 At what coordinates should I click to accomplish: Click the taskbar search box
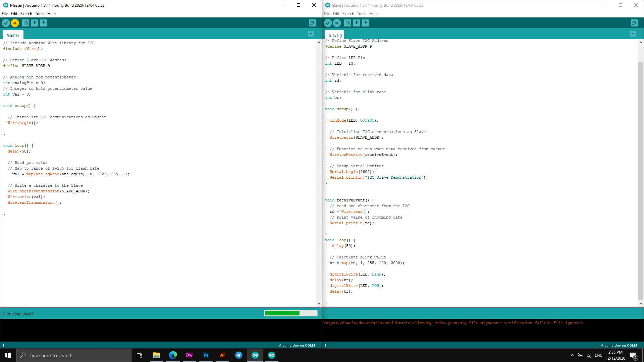(74, 355)
